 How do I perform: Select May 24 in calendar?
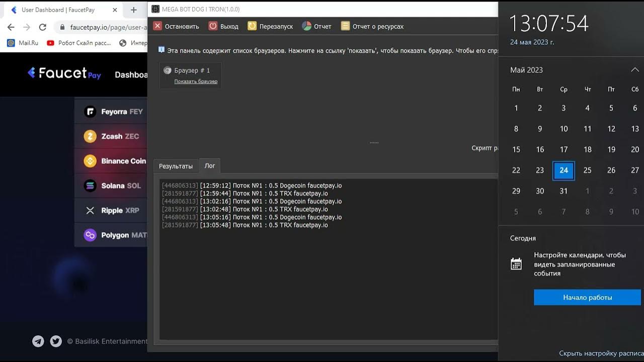coord(563,170)
